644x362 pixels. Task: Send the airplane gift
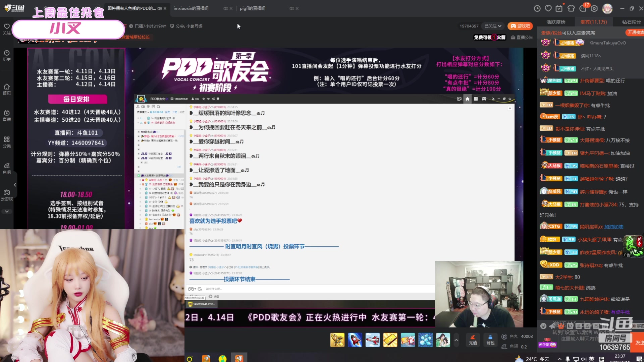372,340
